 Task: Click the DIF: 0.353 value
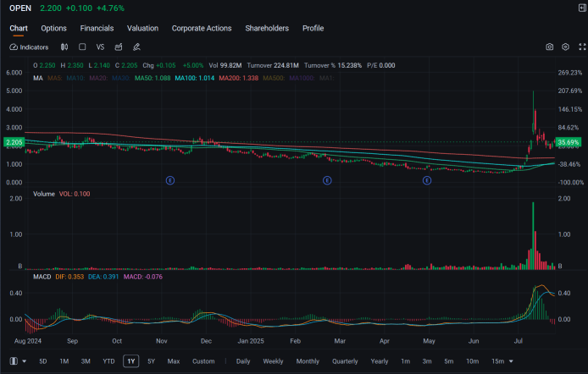[x=69, y=277]
